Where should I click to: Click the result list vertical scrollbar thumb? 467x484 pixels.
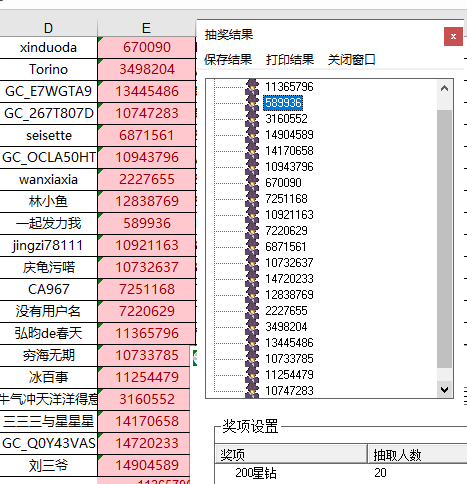444,239
